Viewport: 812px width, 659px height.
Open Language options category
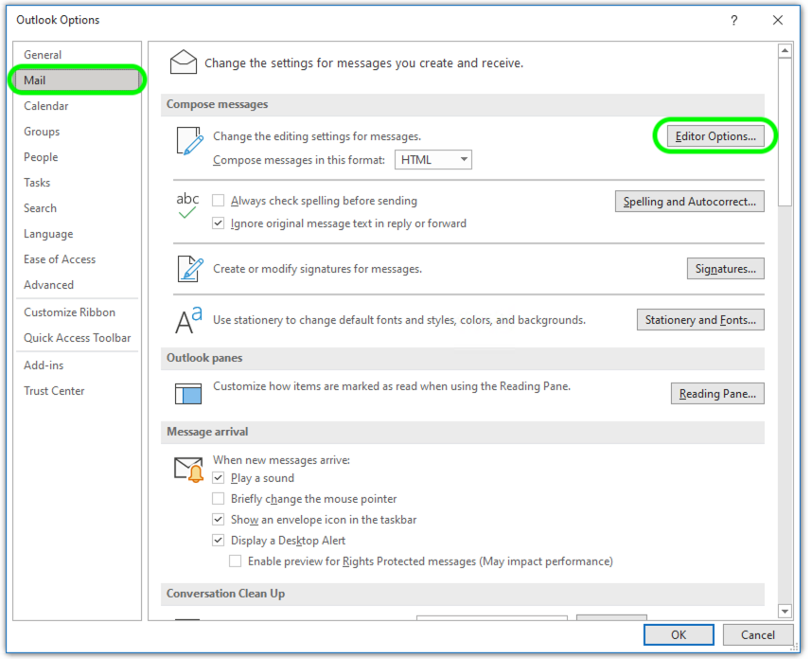pyautogui.click(x=77, y=234)
